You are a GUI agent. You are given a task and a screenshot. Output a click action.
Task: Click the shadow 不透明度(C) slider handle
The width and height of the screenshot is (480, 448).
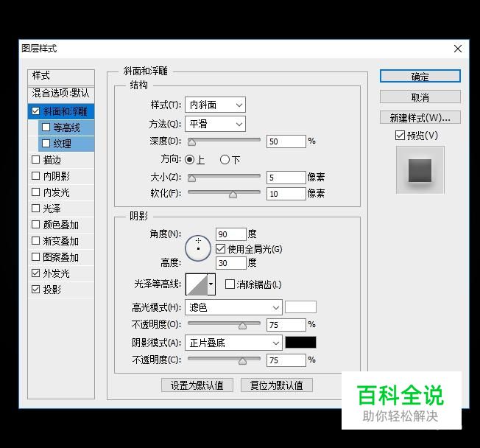242,360
